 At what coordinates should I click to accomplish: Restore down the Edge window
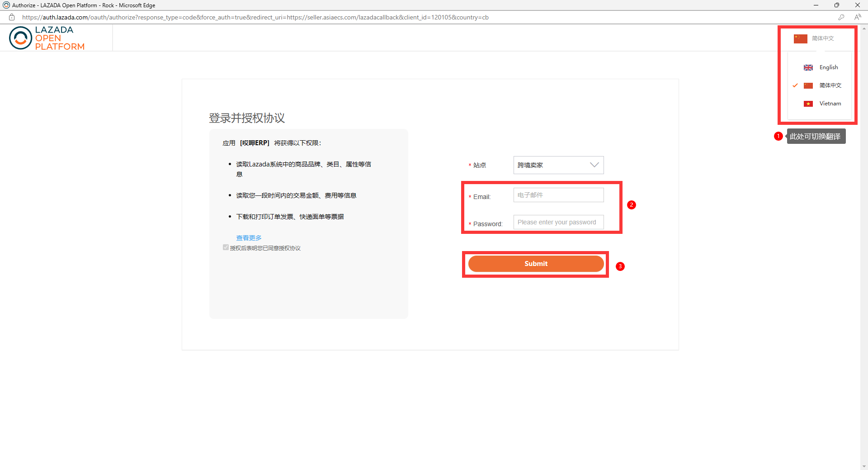(x=837, y=5)
